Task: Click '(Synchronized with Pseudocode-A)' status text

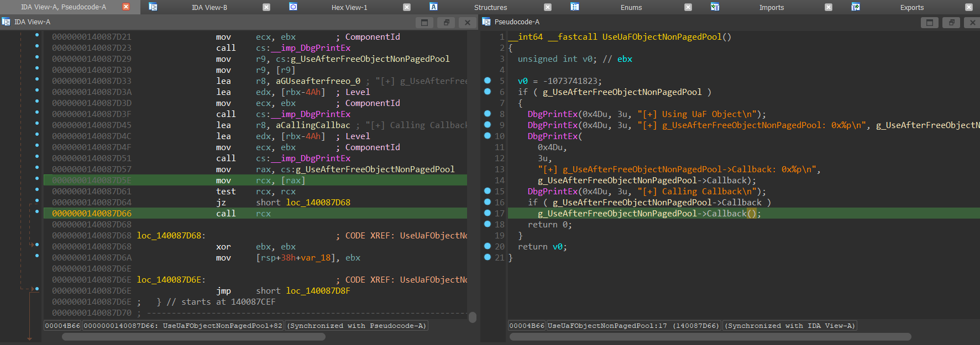Action: pyautogui.click(x=357, y=326)
